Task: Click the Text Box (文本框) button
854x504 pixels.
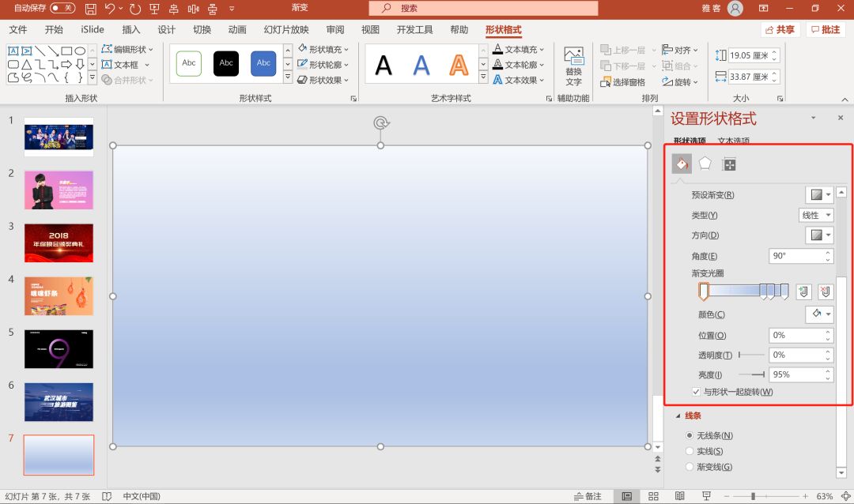Action: 125,64
